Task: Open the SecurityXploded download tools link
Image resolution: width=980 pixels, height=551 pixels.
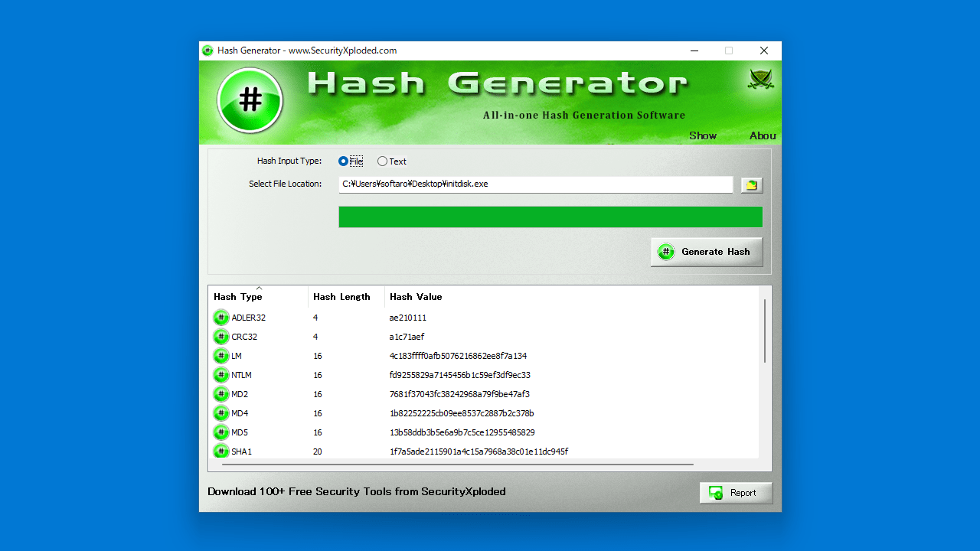Action: coord(357,491)
